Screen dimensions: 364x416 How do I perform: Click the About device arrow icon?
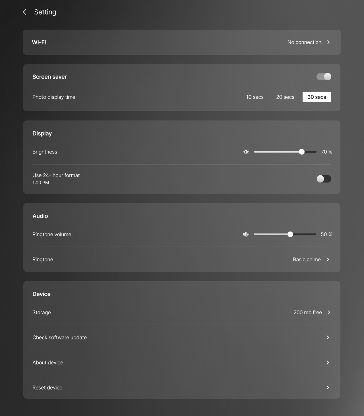pyautogui.click(x=328, y=362)
